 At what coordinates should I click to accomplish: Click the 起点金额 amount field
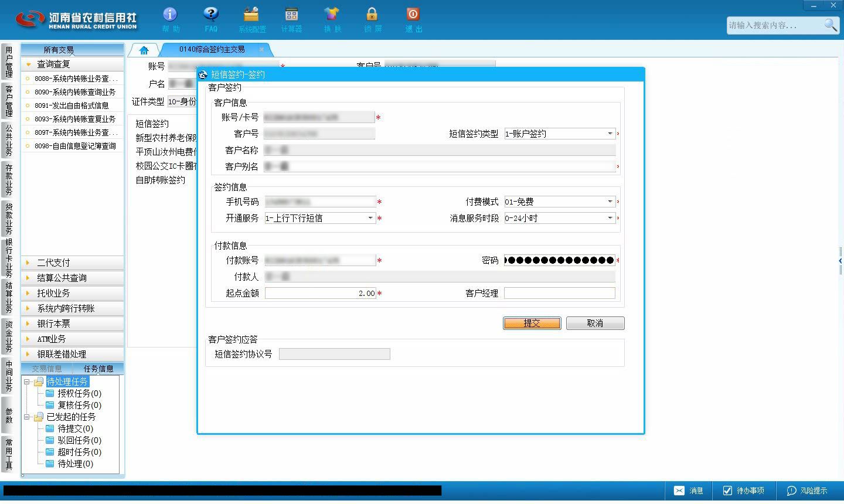click(x=320, y=293)
